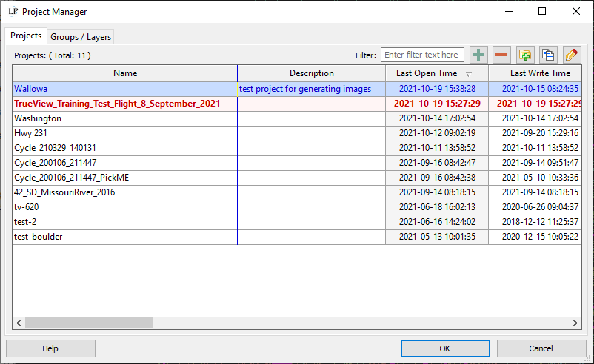594x364 pixels.
Task: Click open time 2021-10-19 15:38:28
Action: pos(437,89)
